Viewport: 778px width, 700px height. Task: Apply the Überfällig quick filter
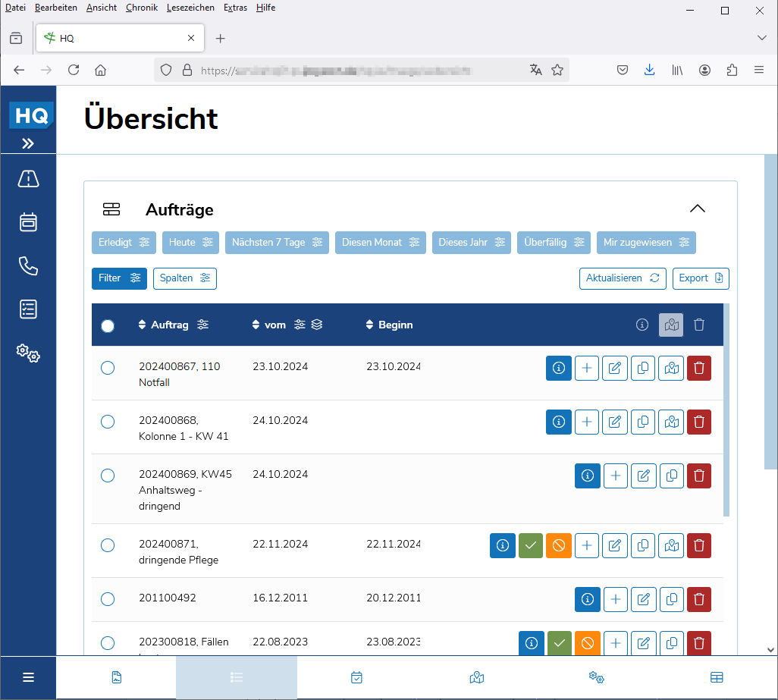[554, 243]
